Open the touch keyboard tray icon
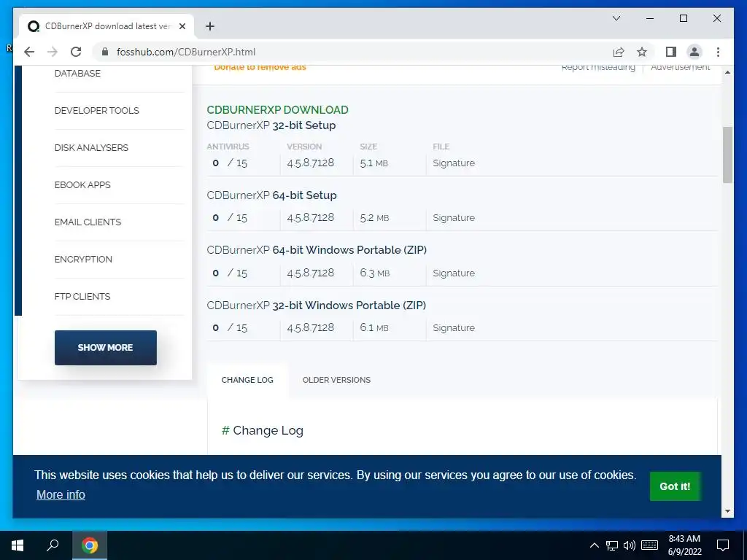The image size is (747, 560). coord(649,545)
